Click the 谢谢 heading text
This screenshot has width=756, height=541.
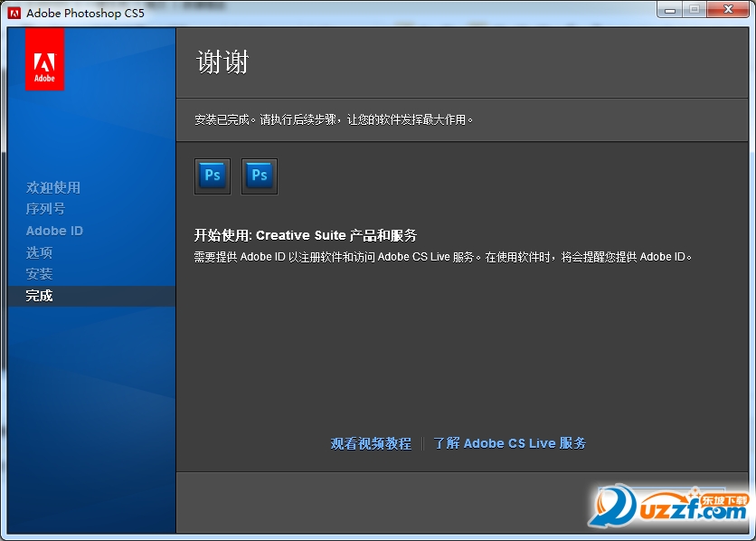pos(222,62)
